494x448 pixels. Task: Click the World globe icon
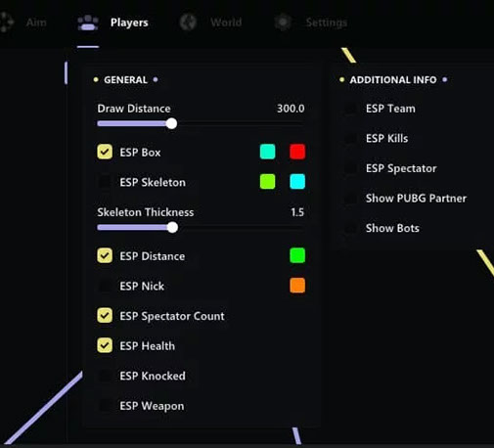(188, 22)
